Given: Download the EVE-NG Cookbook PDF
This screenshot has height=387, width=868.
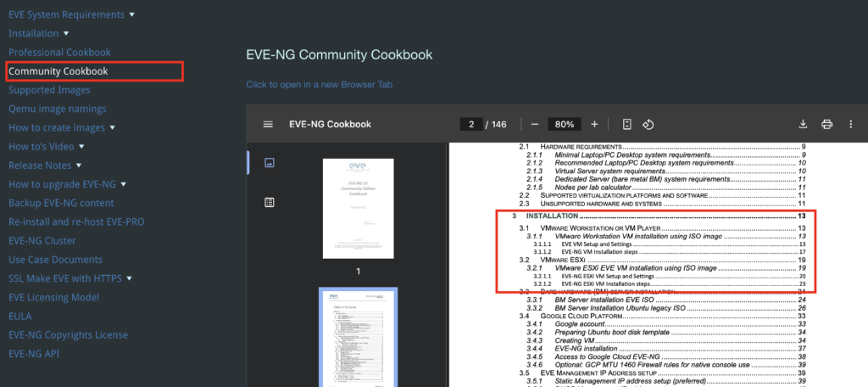Looking at the screenshot, I should (x=803, y=124).
